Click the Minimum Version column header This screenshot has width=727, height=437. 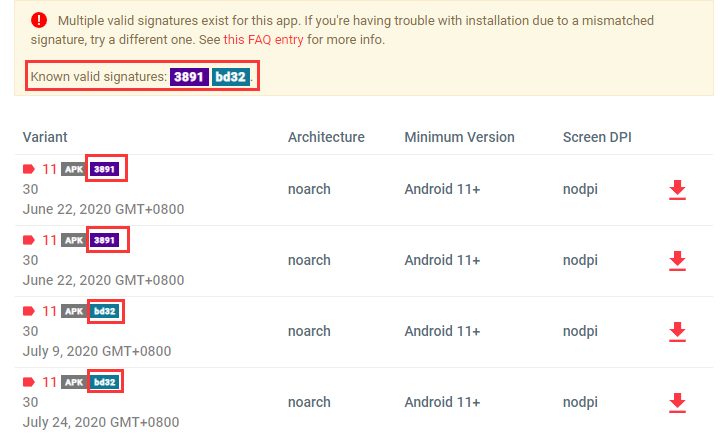click(x=459, y=137)
